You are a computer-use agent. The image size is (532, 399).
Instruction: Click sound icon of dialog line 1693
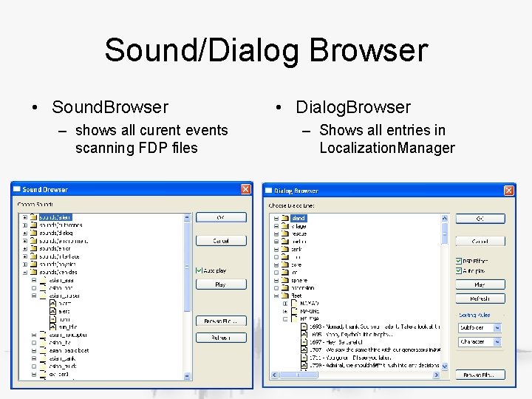[x=304, y=327]
